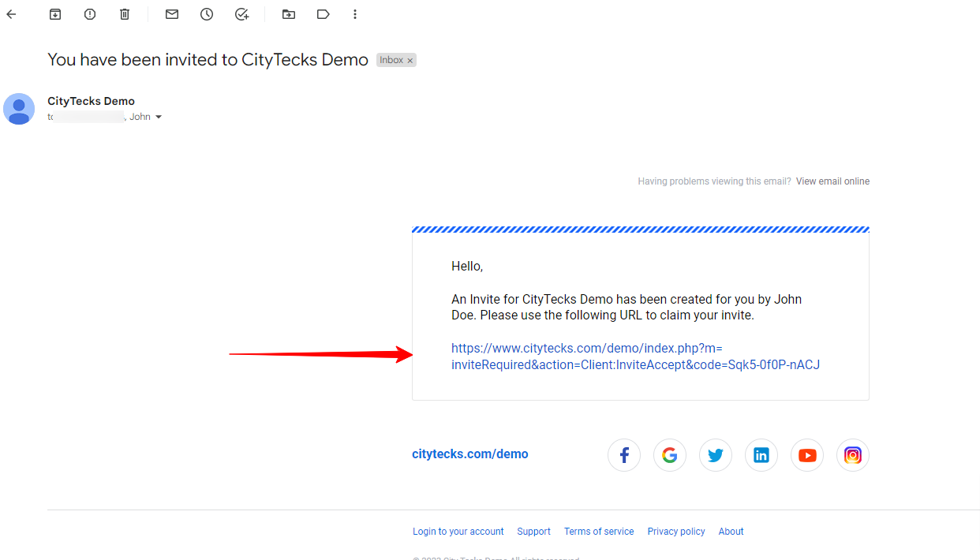Click the Inbox label tag
This screenshot has height=560, width=980.
pyautogui.click(x=391, y=60)
